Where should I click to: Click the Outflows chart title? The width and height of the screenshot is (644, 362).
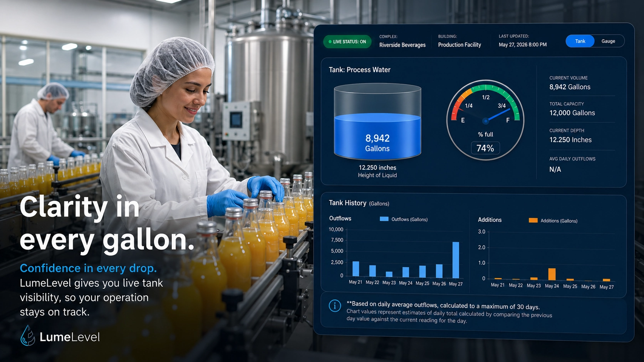pyautogui.click(x=340, y=218)
